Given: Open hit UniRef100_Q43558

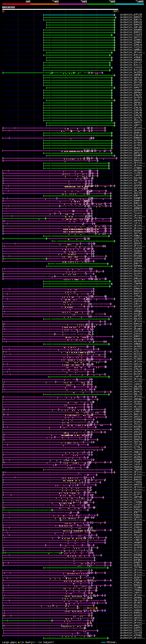Looking at the screenshot, I should coord(131,72).
